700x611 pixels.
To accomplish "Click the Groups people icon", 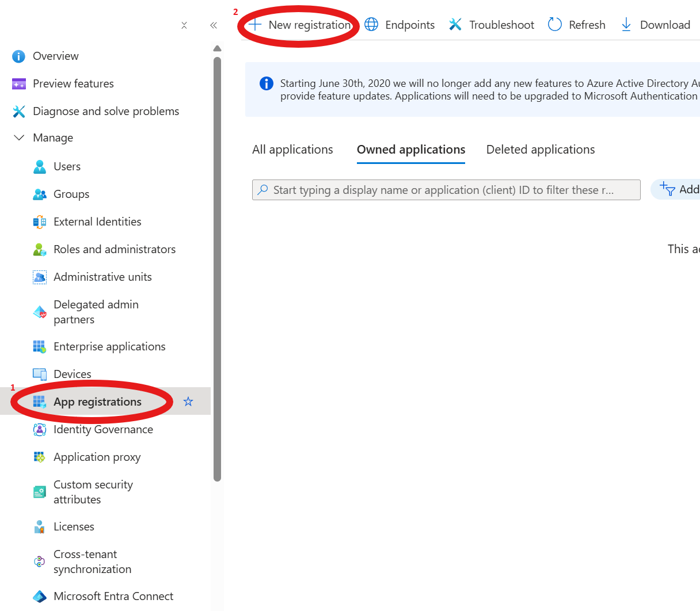I will point(39,194).
